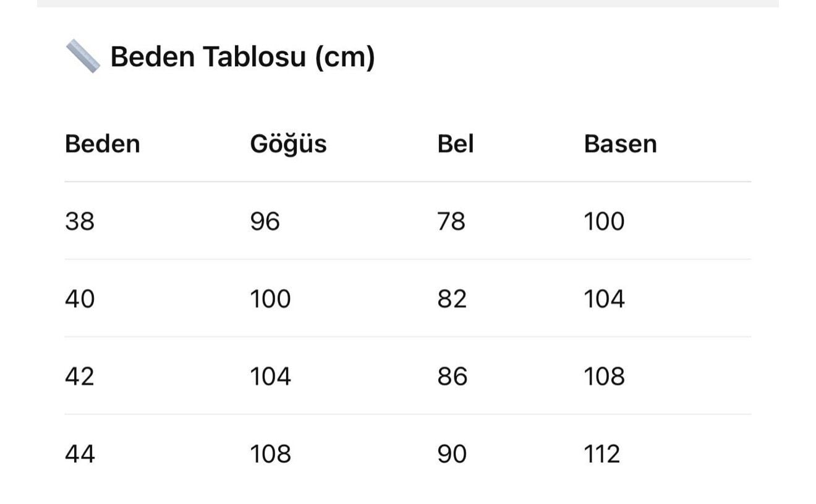
Task: Click the Bel value 90
Action: [x=452, y=454]
